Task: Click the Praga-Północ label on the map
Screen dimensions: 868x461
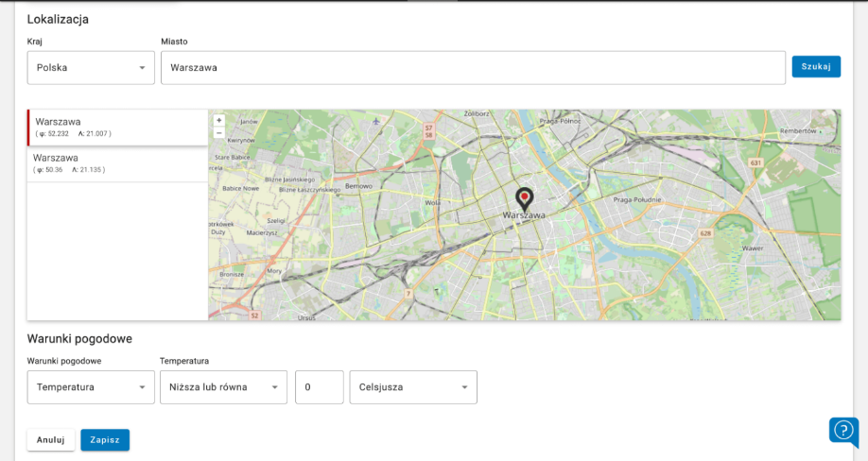Action: click(x=560, y=121)
